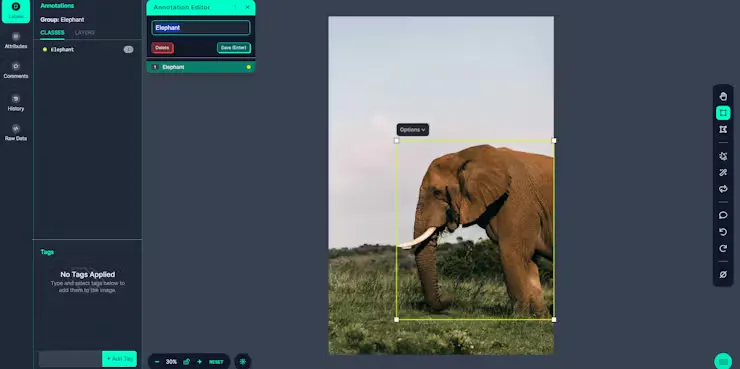Open the chat widget bubble
This screenshot has width=740, height=369.
[723, 361]
